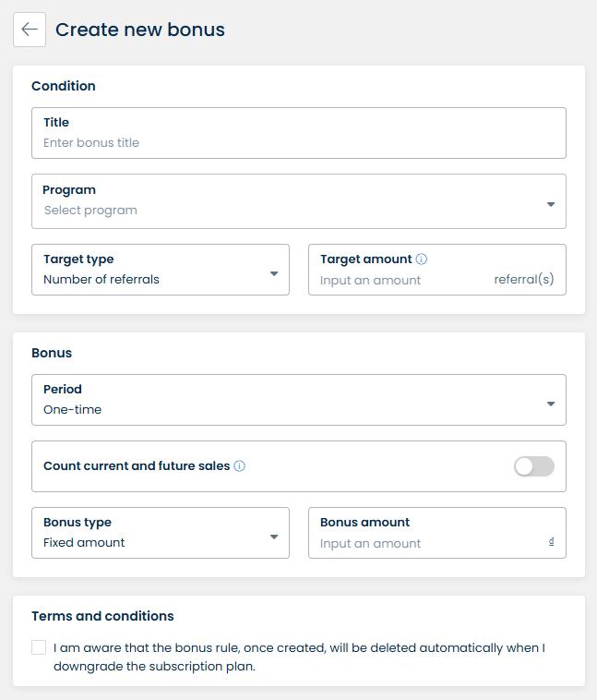The image size is (597, 700).
Task: Enable the Count current and future sales switch
Action: coord(534,466)
